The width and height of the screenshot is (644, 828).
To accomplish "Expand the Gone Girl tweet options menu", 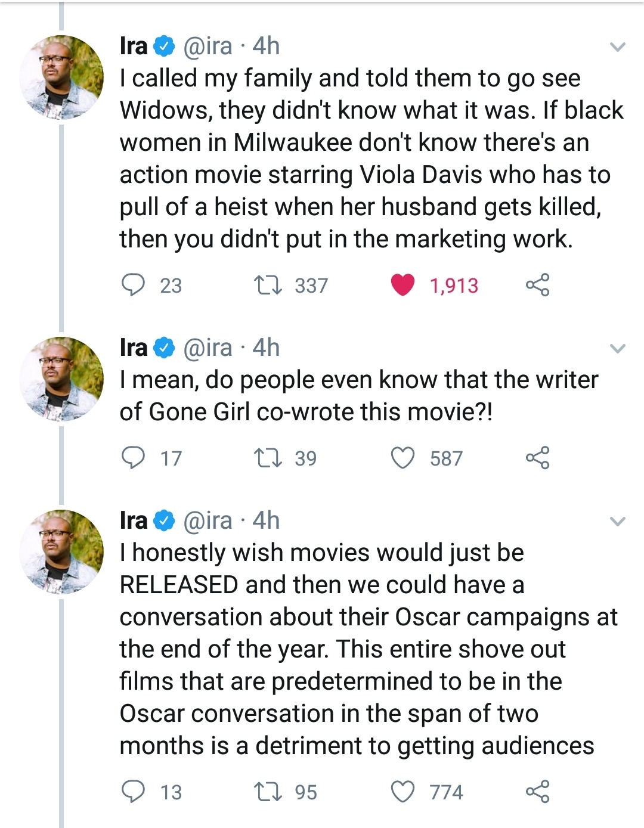I will pyautogui.click(x=618, y=348).
